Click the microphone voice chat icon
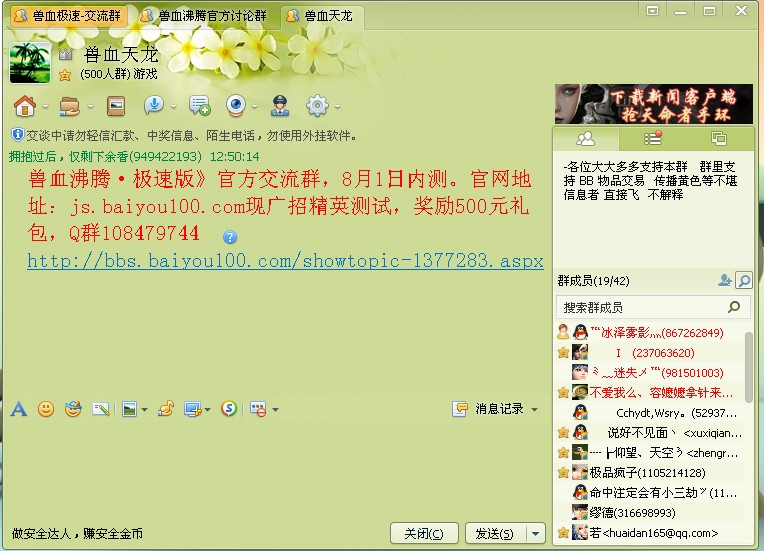Image resolution: width=764 pixels, height=551 pixels. 154,105
